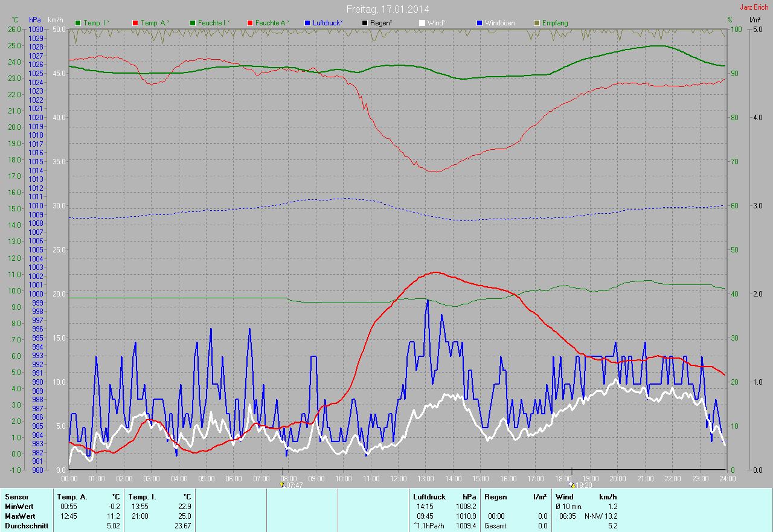Click the sunrise marker at 07:47
The height and width of the screenshot is (532, 773).
point(282,484)
